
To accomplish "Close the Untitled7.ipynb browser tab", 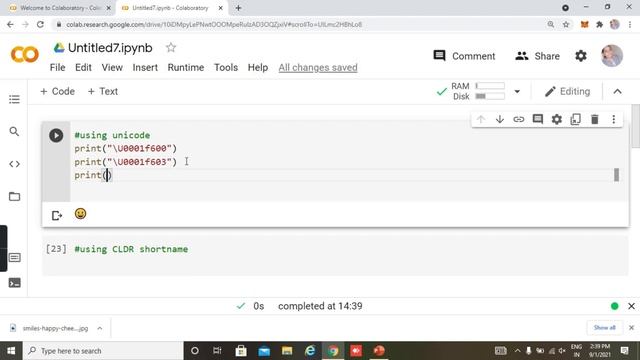I will coord(220,8).
